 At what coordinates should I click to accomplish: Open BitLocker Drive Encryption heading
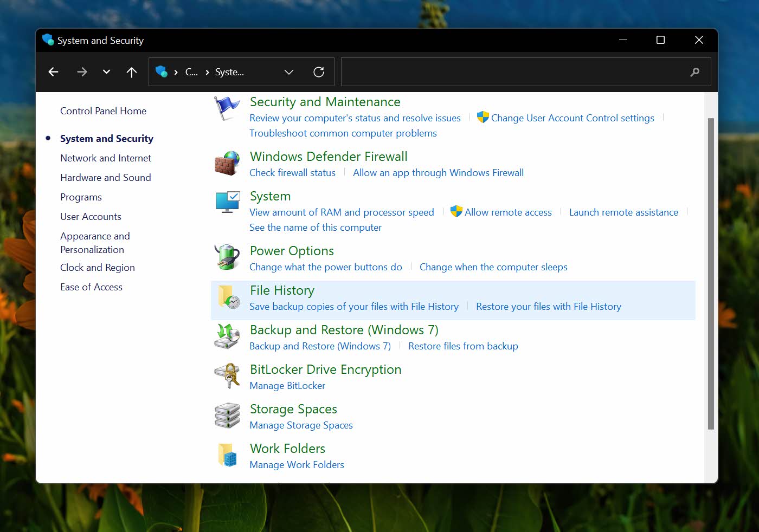click(326, 369)
